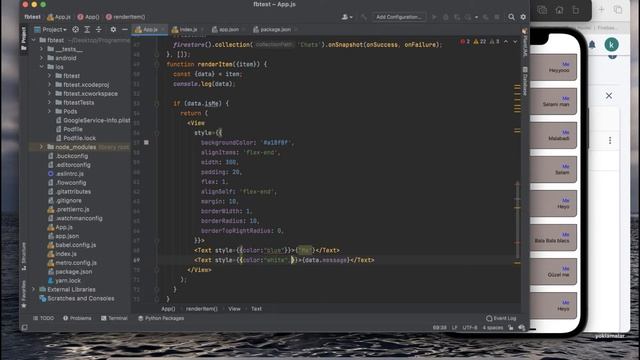Switch to the App.js editor tab
This screenshot has height=360, width=640.
click(149, 29)
